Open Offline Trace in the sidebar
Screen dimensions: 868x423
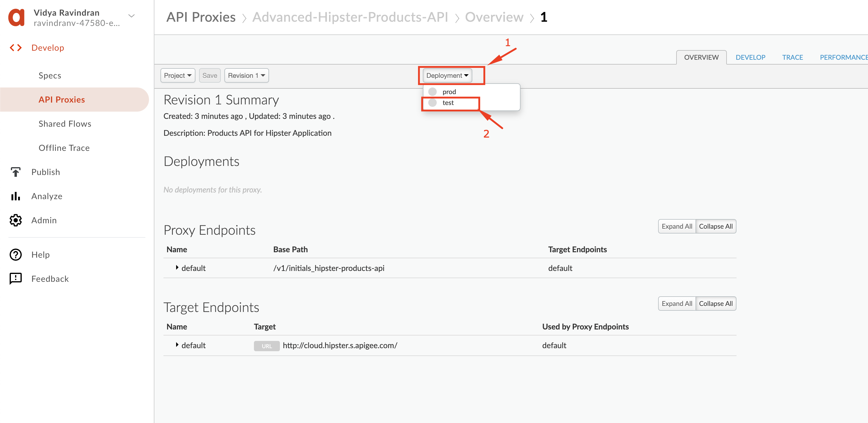click(64, 148)
